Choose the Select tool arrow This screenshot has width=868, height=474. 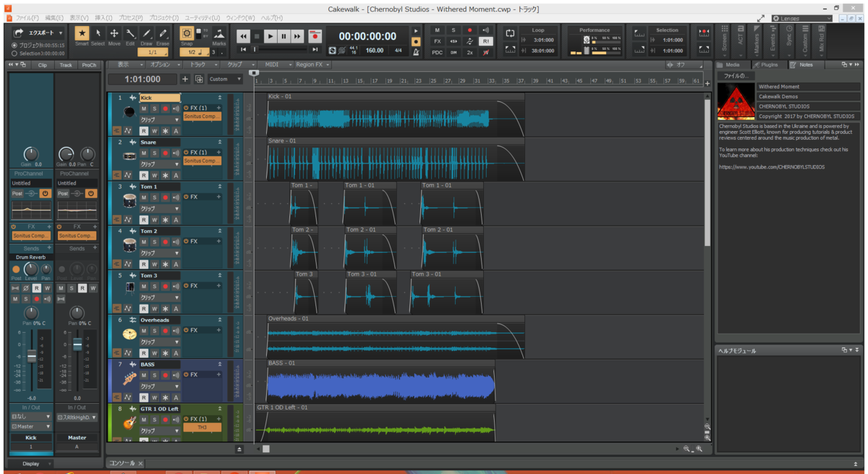[x=98, y=34]
